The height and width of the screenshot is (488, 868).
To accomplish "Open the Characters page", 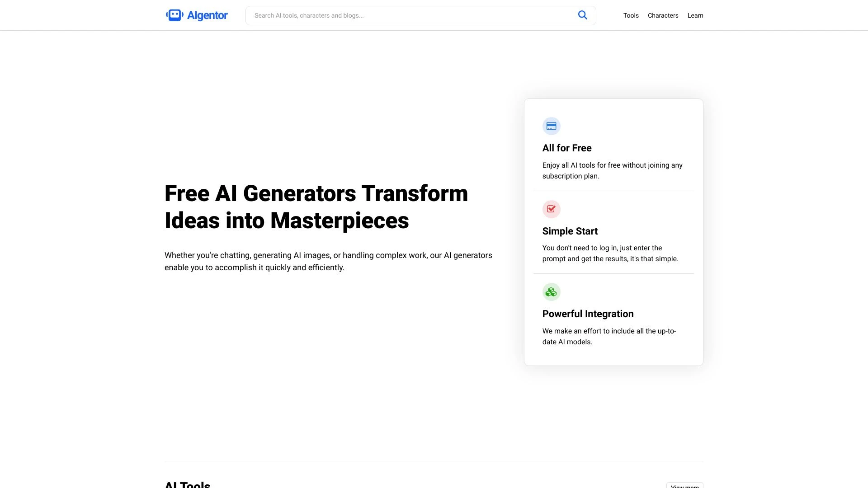I will [663, 15].
